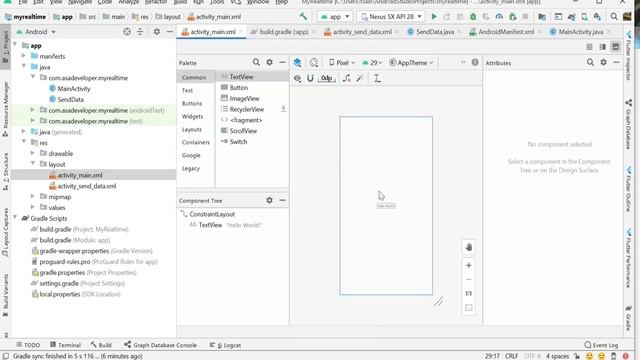
Task: Click the zoom to 1:1 button
Action: tap(469, 293)
